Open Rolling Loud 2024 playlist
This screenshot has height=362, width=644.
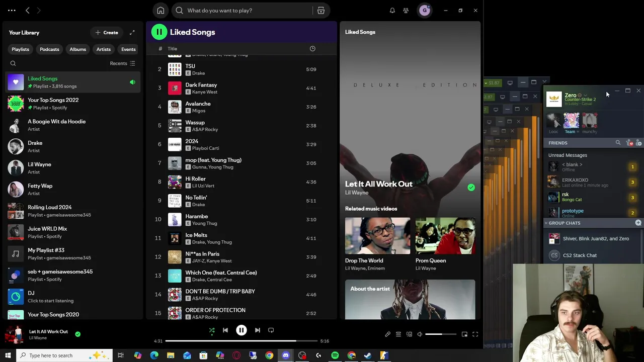click(73, 211)
